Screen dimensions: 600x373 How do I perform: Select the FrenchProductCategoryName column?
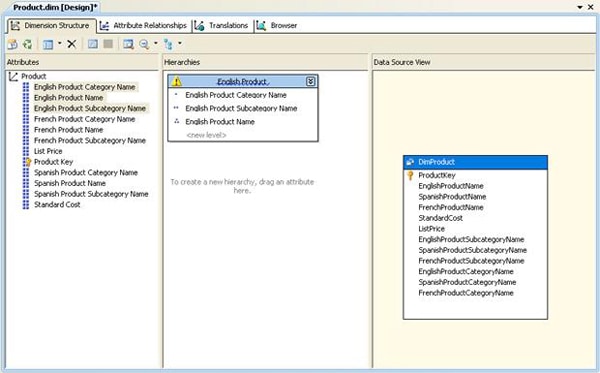466,293
